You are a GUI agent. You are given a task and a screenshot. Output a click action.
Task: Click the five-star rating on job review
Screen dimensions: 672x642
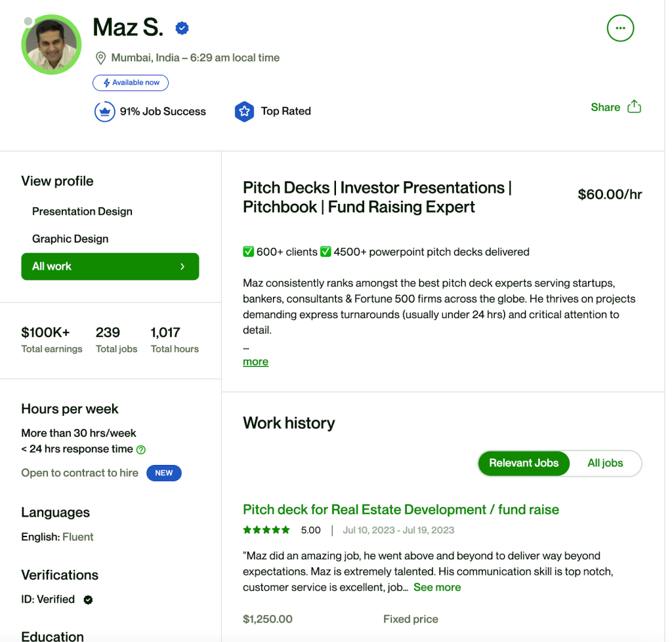click(x=266, y=530)
